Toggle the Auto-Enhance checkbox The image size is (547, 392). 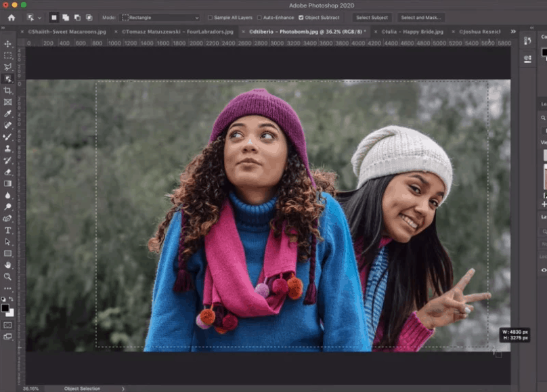click(259, 18)
